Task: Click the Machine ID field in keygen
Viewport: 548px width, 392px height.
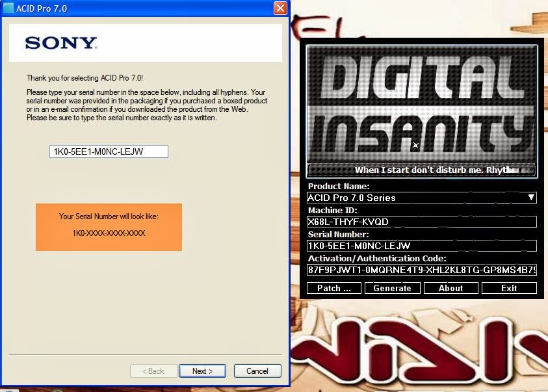Action: pos(421,222)
